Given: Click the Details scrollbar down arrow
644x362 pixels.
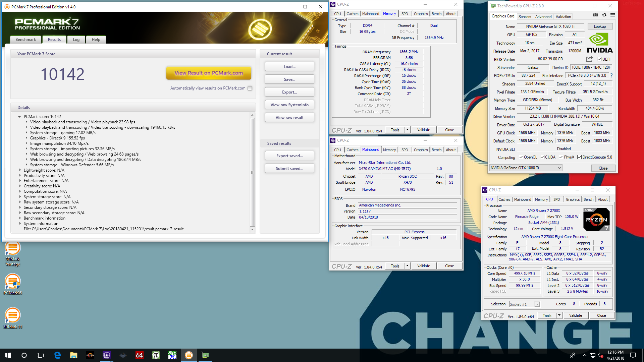Looking at the screenshot, I should [x=252, y=230].
